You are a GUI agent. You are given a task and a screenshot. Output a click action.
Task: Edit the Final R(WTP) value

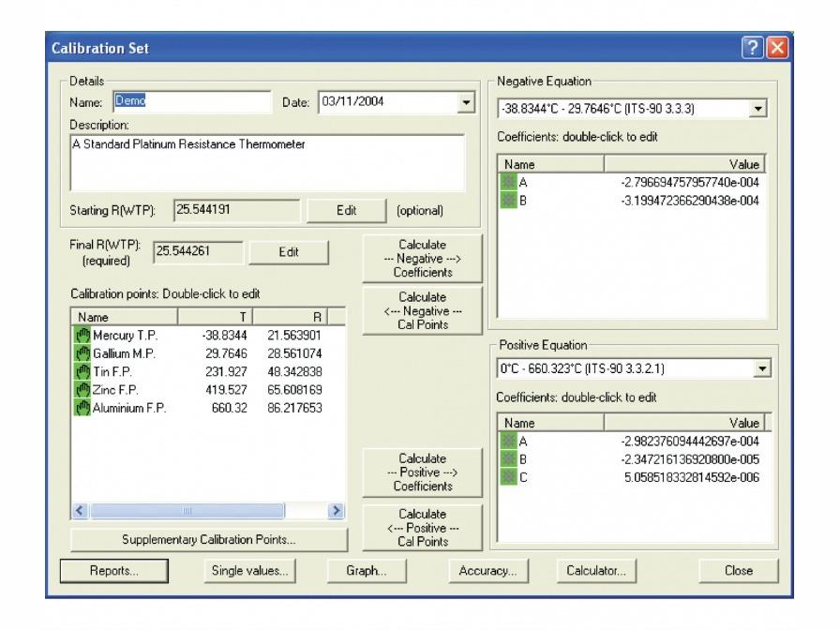[x=289, y=252]
